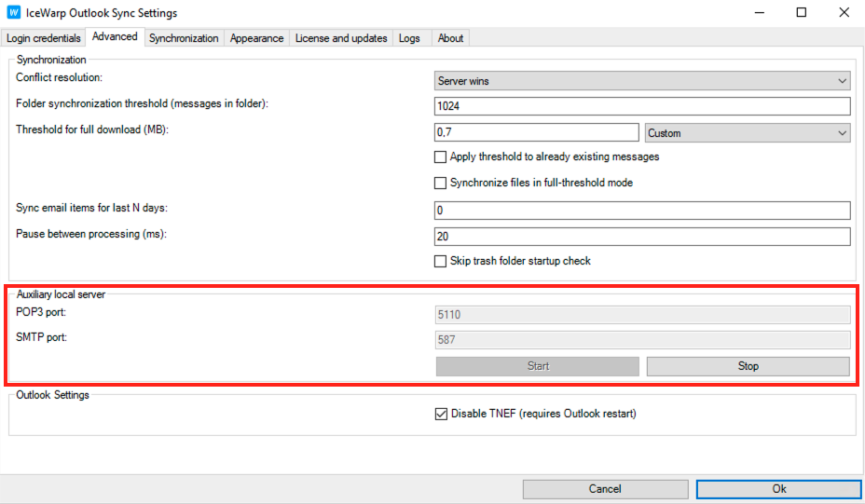
Task: Open the About tab
Action: pos(450,38)
